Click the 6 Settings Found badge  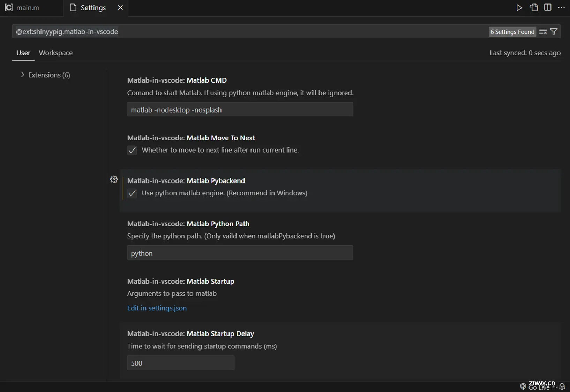click(x=512, y=32)
